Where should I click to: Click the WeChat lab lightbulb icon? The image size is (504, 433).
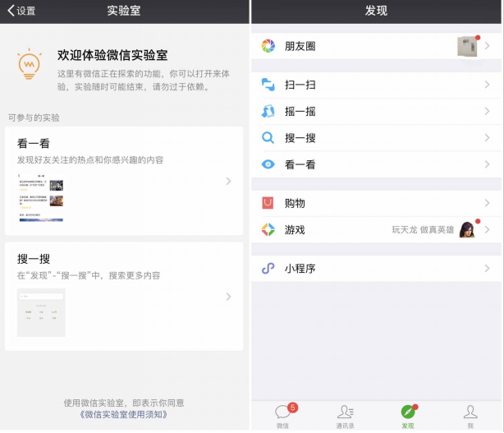30,64
